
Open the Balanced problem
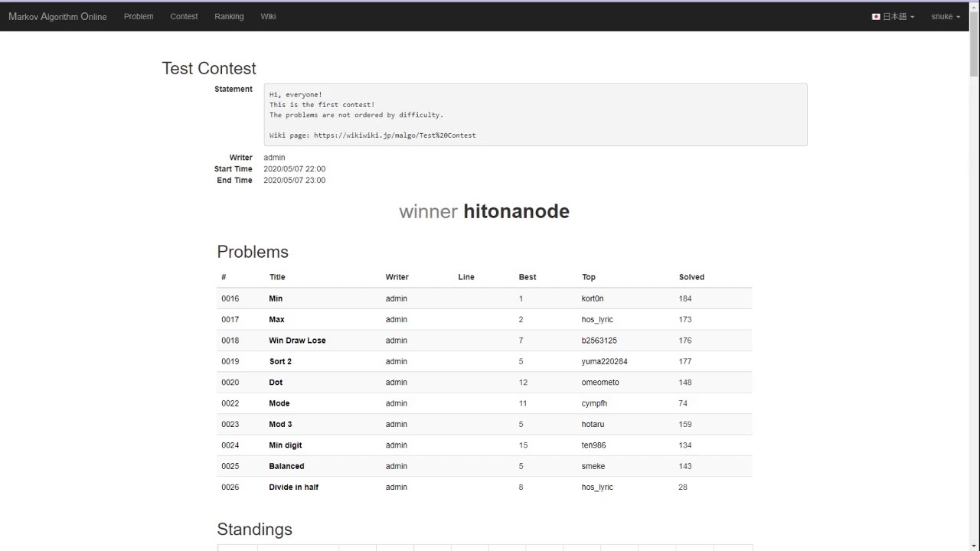286,466
